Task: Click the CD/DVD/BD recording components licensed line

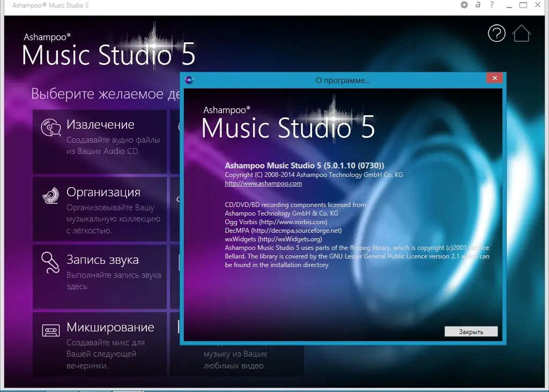Action: (x=296, y=205)
